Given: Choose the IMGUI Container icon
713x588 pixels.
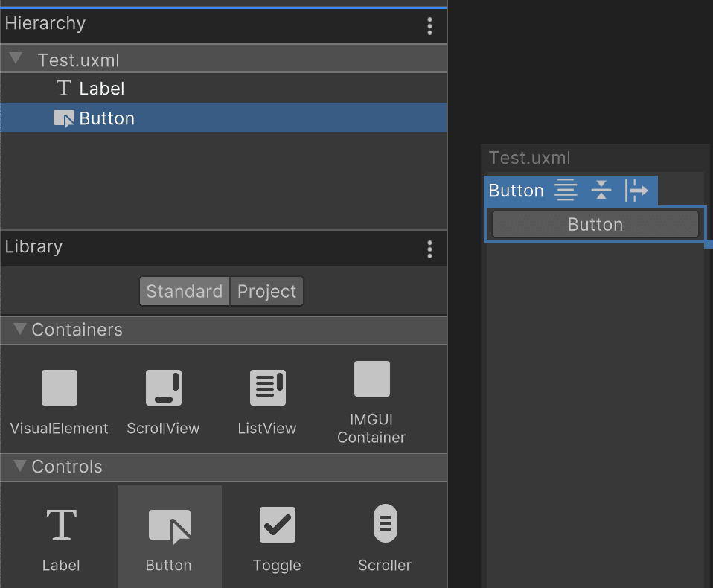Looking at the screenshot, I should (x=371, y=380).
